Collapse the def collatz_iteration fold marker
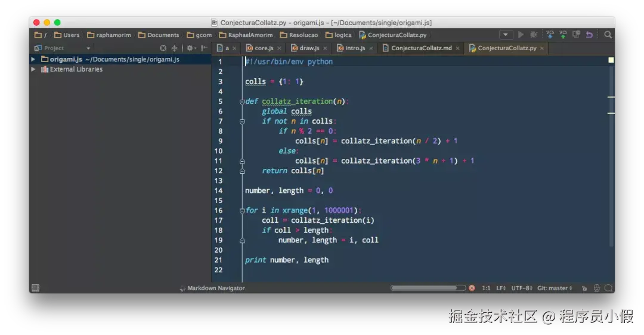Image resolution: width=644 pixels, height=335 pixels. [242, 102]
